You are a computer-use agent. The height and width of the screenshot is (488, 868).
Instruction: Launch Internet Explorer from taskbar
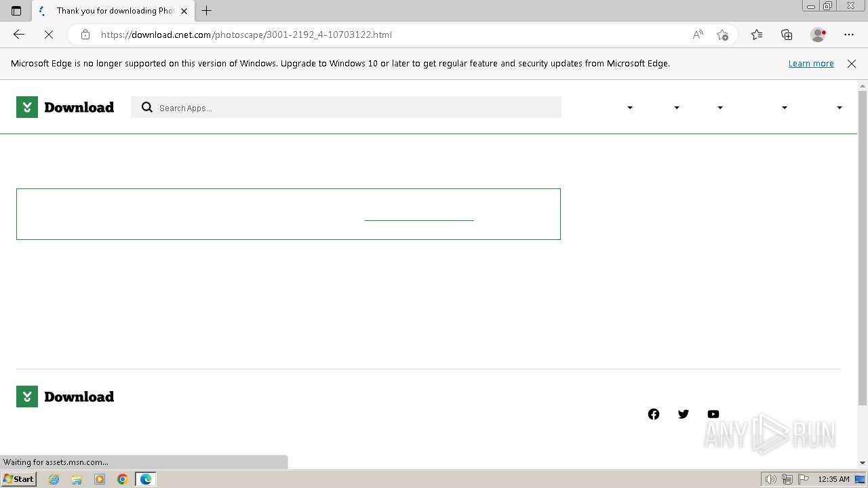[x=54, y=479]
